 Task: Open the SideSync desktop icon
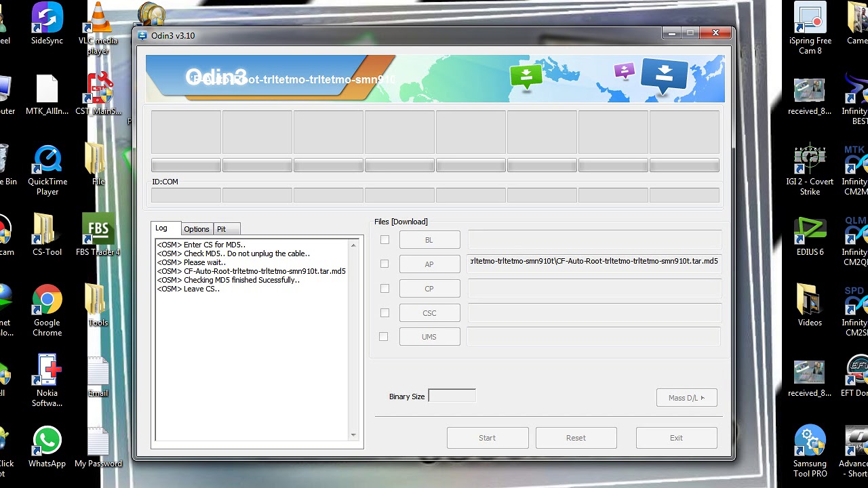tap(47, 24)
